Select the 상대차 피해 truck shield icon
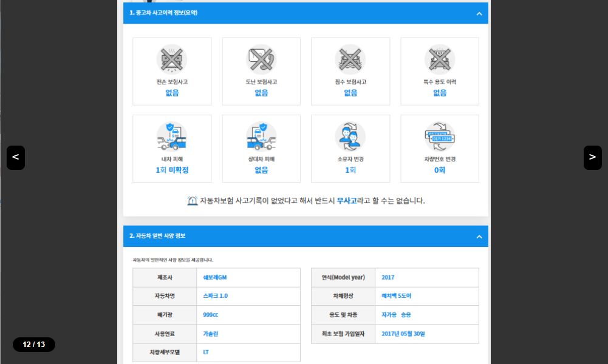This screenshot has width=608, height=364. point(261,136)
